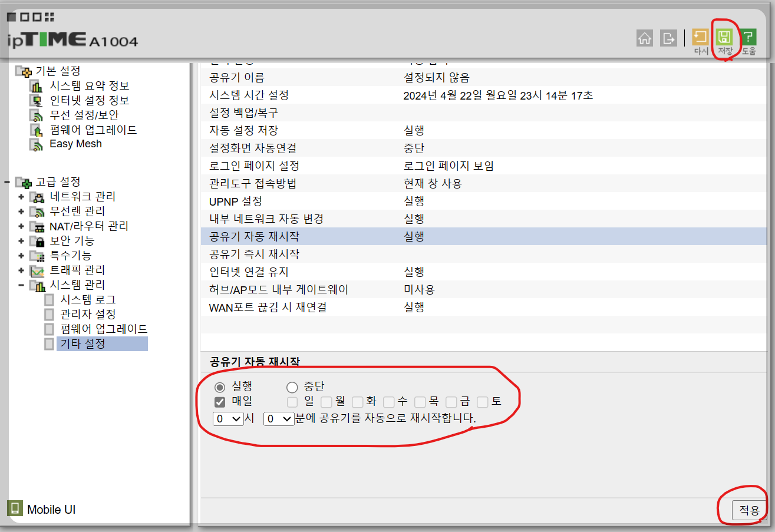Click the orange 다시 refresh icon
This screenshot has height=532, width=775.
(x=700, y=38)
